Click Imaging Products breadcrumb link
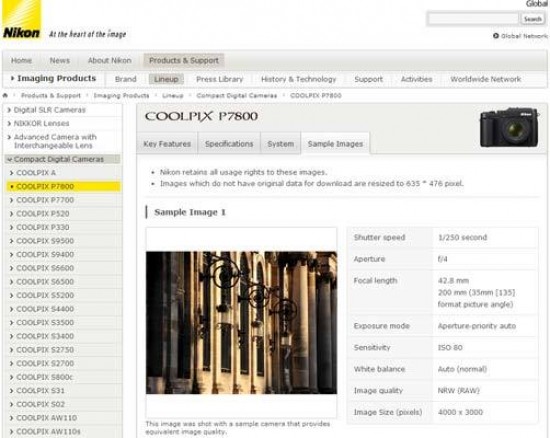The width and height of the screenshot is (550, 438). click(x=121, y=95)
